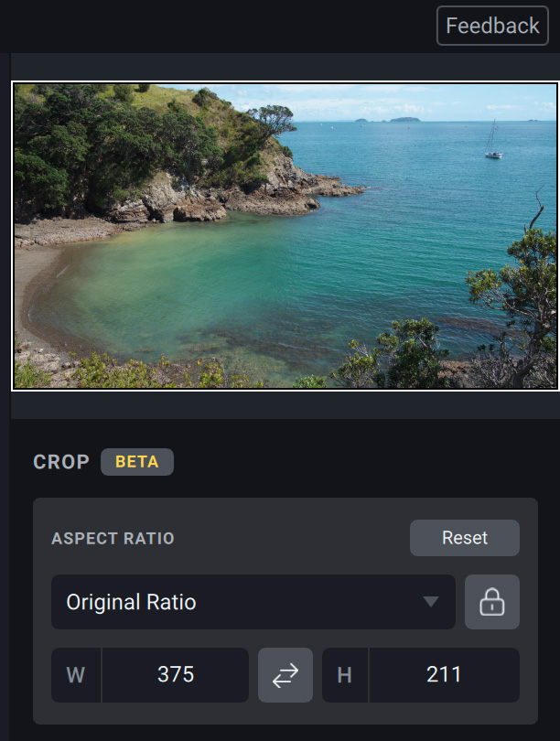Select the CROP section heading
Viewport: 560px width, 741px height.
pos(61,462)
